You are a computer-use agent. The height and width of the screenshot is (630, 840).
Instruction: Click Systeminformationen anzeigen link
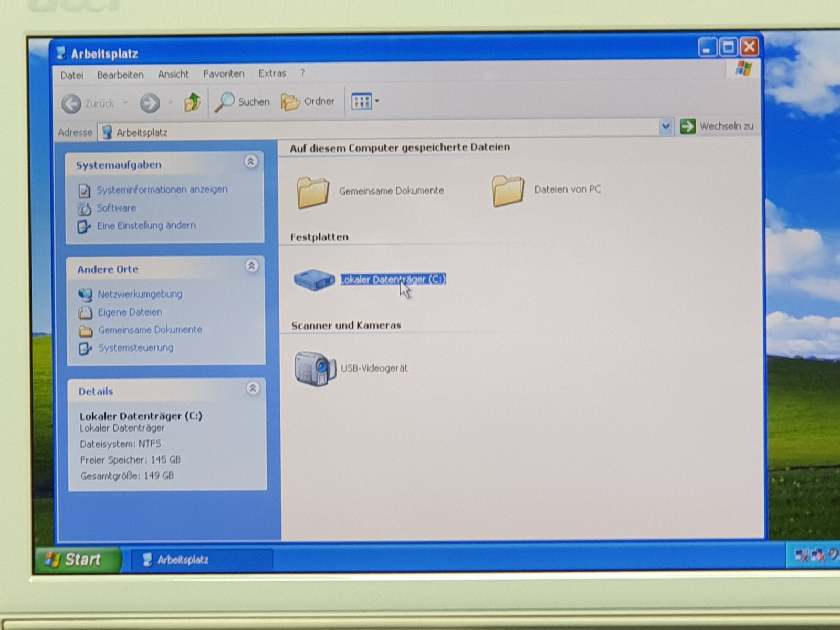[162, 190]
